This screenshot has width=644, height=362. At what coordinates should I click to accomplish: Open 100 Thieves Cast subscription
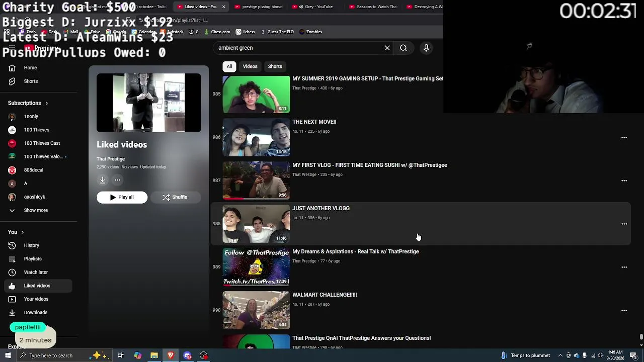click(x=38, y=143)
